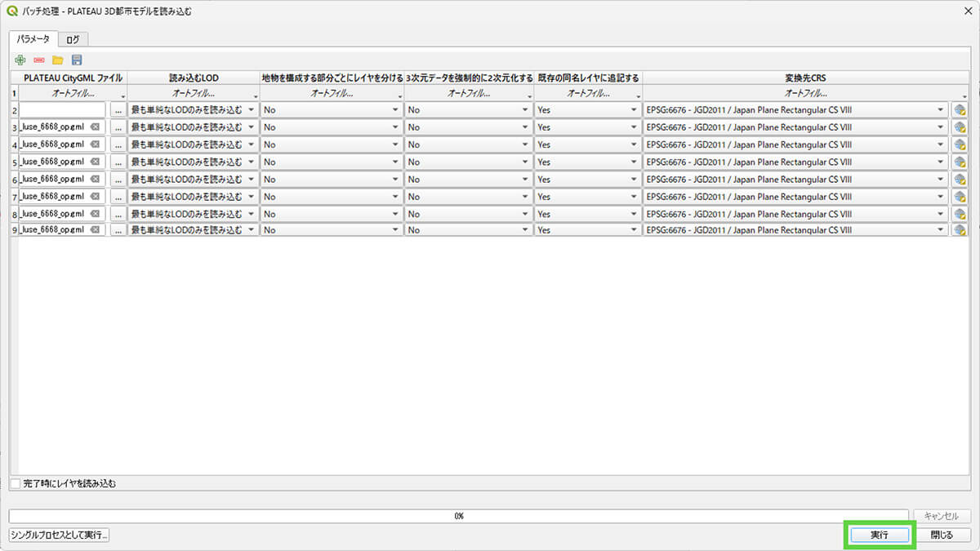Click the 0% progress bar
The width and height of the screenshot is (980, 551).
[x=459, y=516]
